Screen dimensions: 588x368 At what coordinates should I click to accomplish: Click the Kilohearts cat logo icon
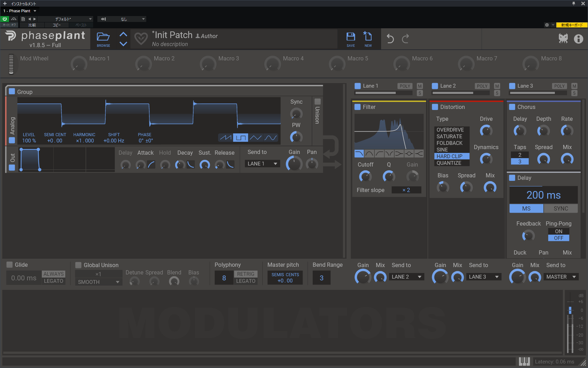pos(563,38)
